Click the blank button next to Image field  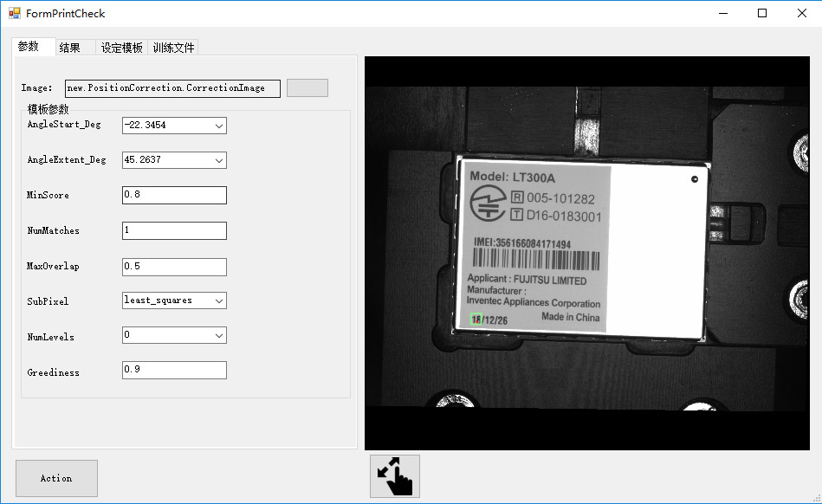[307, 88]
